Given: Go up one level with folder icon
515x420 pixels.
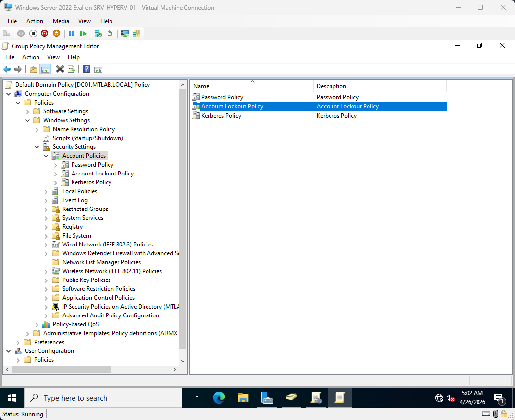Looking at the screenshot, I should (x=34, y=69).
